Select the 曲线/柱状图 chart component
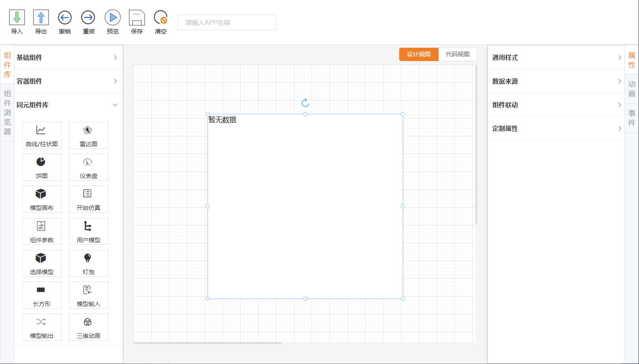Screen dimensions: 639x364 click(42, 135)
